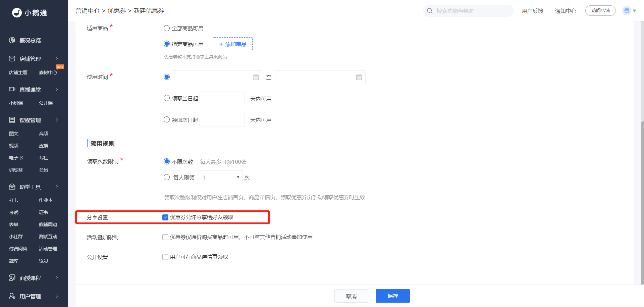Click the account avatar icon at top right
644x307 pixels.
point(626,11)
